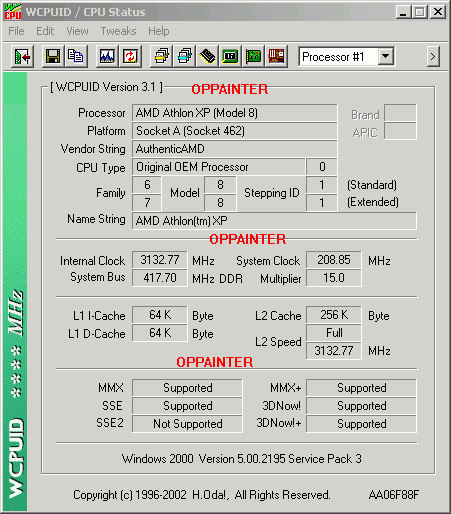Click the red motherboard icon
The image size is (451, 514).
click(276, 56)
